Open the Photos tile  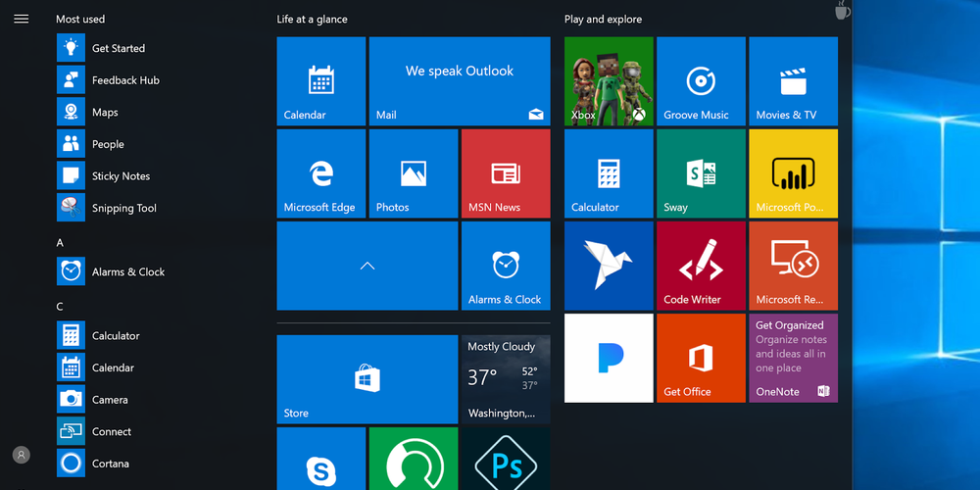414,173
